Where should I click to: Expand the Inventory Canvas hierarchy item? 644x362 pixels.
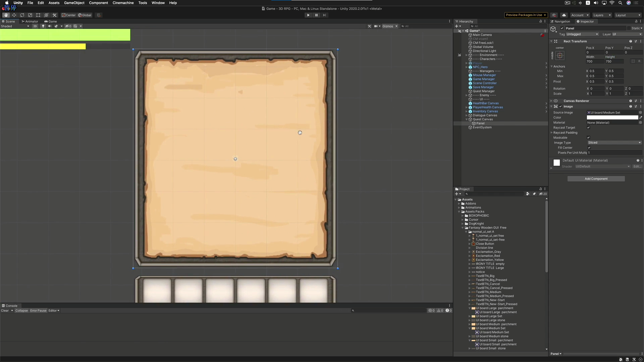466,111
